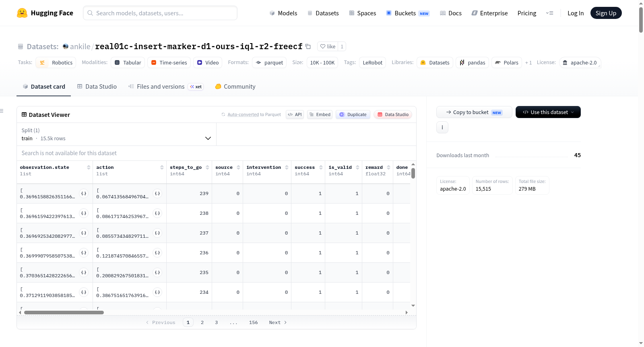Click the table horizontal scrollbar thumb
Image resolution: width=644 pixels, height=347 pixels.
click(64, 312)
